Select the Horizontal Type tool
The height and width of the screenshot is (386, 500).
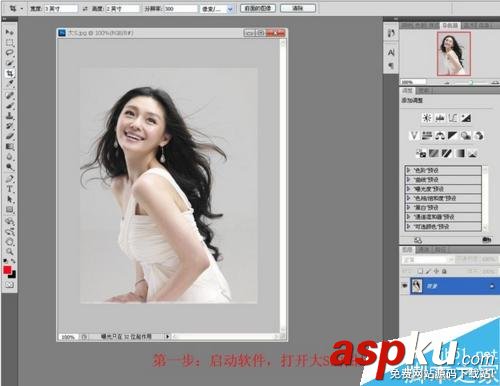pos(9,189)
